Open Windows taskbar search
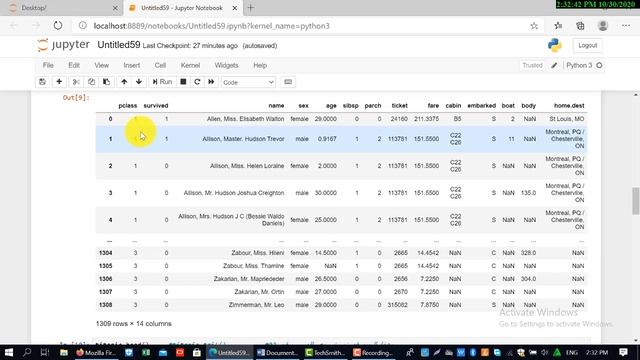640x360 pixels. pyautogui.click(x=27, y=352)
